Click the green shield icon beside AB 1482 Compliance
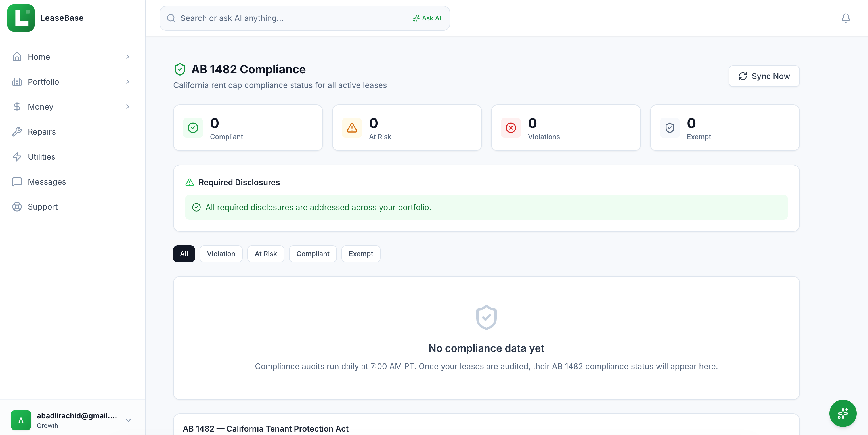Screen dimensions: 868x435 click(x=180, y=69)
